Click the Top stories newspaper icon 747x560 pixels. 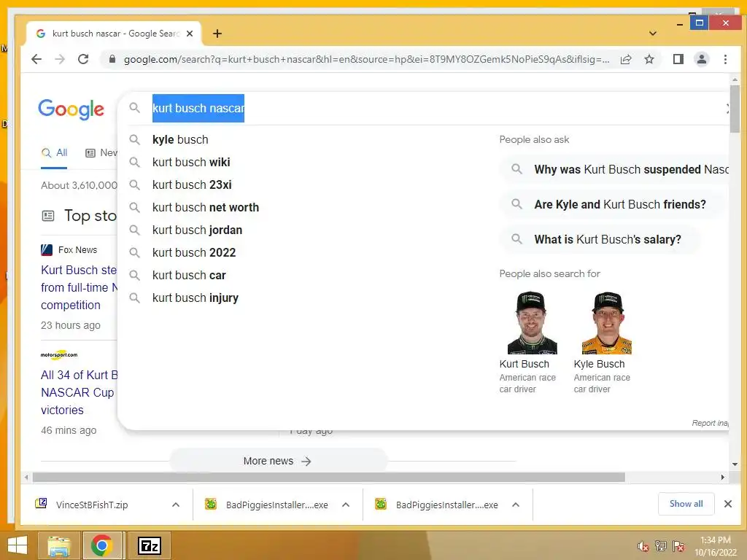48,216
